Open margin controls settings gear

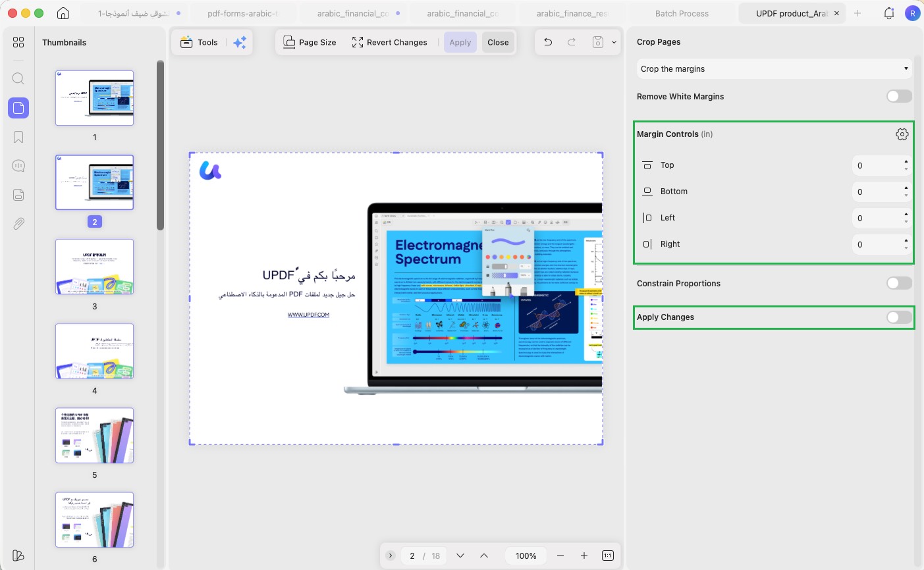902,134
